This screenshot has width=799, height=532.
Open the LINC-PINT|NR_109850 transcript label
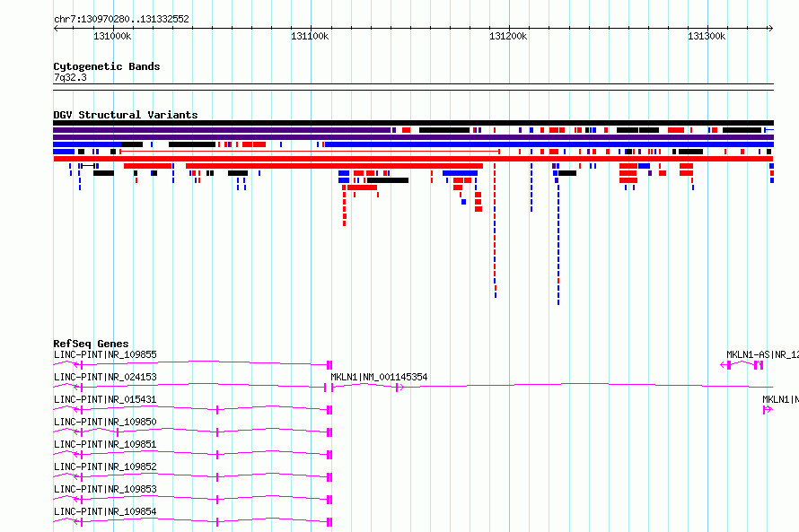105,422
